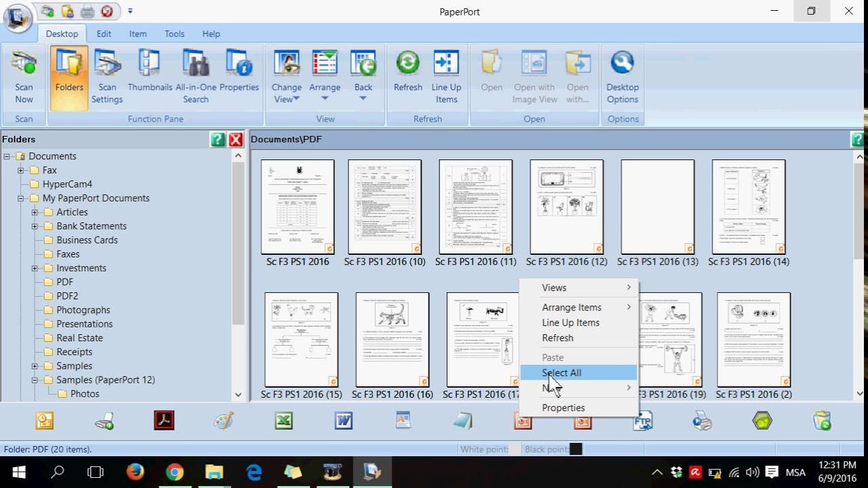Open the Help ribbon tab
The width and height of the screenshot is (868, 488).
point(211,34)
